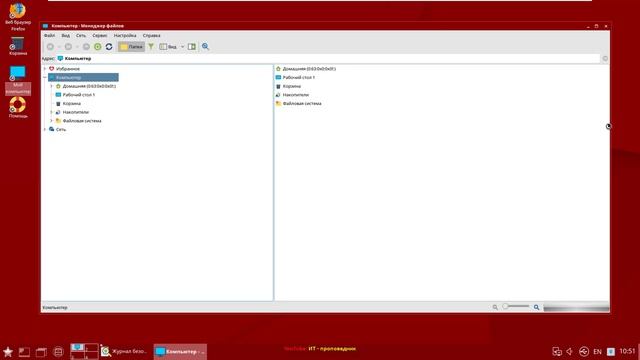Go back using the toolbar back arrow
The height and width of the screenshot is (360, 640).
pos(50,47)
